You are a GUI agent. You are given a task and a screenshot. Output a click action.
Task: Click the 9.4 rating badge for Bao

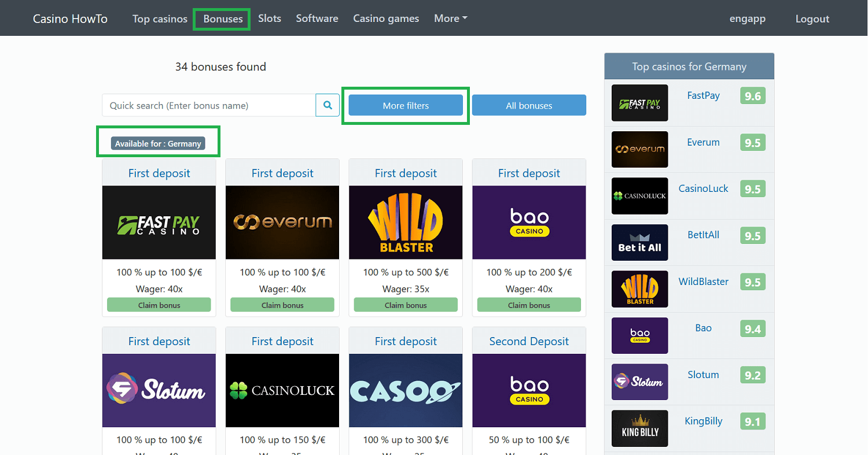[x=752, y=329]
